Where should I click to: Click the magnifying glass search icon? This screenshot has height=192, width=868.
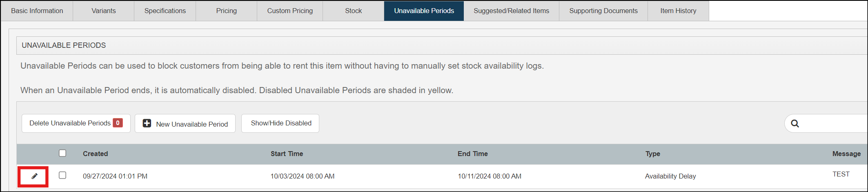[x=795, y=123]
